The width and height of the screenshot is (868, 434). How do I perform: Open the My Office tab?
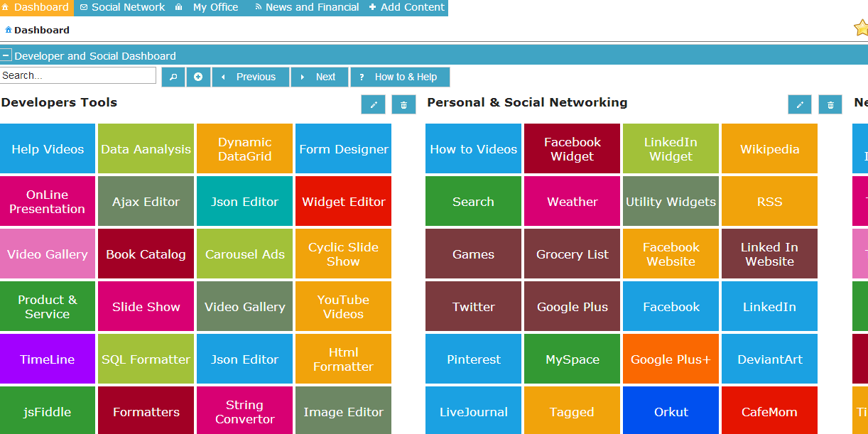[210, 8]
